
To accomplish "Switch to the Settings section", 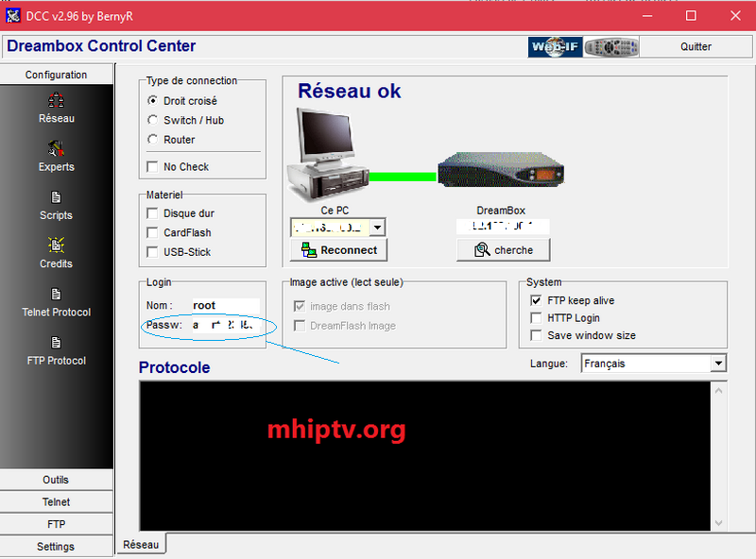I will coord(56,547).
